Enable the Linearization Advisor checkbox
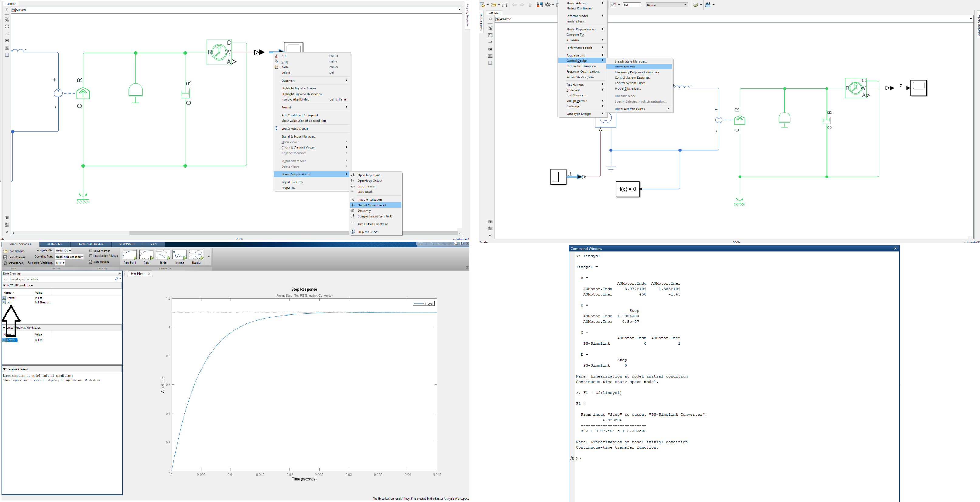 tap(91, 256)
